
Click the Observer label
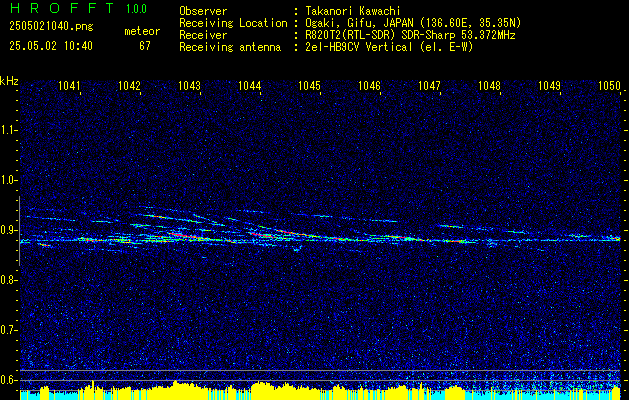203,11
